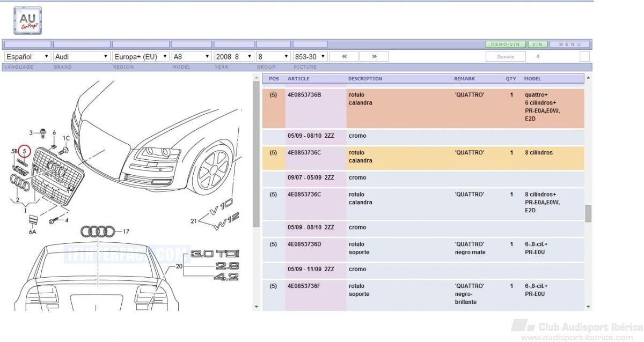Go to next picture with » arrow

374,56
